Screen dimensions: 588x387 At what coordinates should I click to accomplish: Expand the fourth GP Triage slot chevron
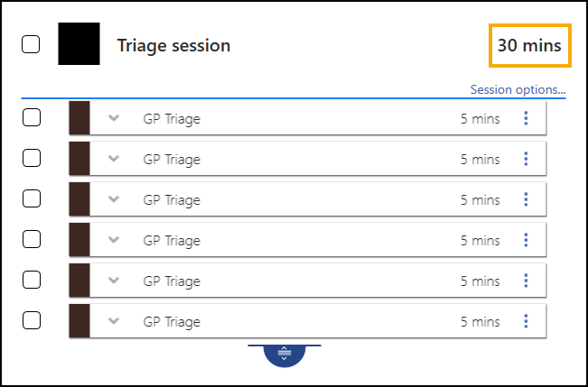coord(113,240)
